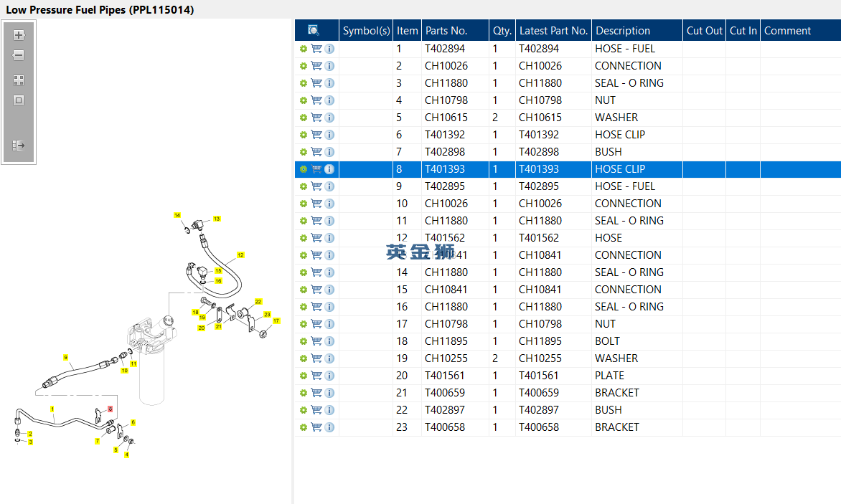Screen dimensions: 841x504
Task: Click the export diagram arrow icon
Action: point(19,145)
